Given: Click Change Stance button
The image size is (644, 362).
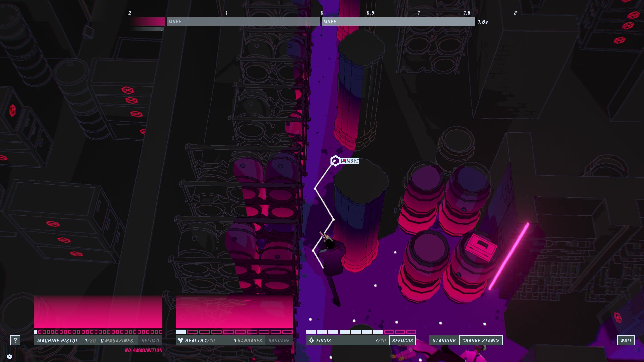Looking at the screenshot, I should click(481, 340).
